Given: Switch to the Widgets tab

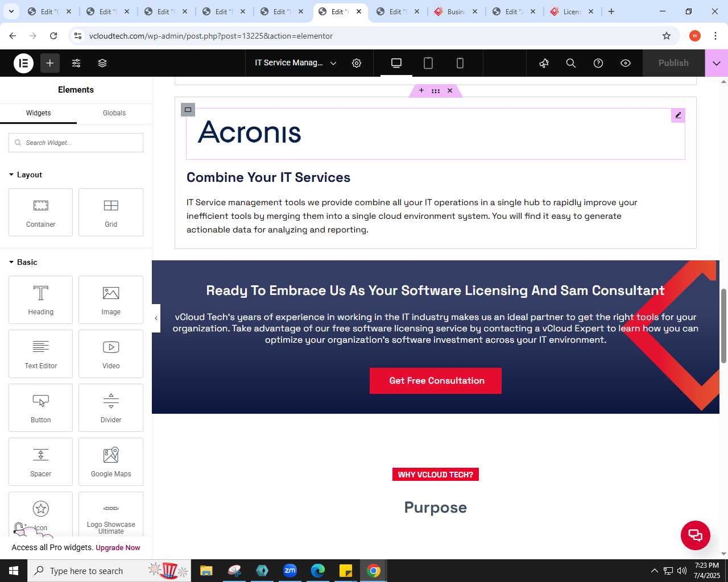Looking at the screenshot, I should (38, 113).
